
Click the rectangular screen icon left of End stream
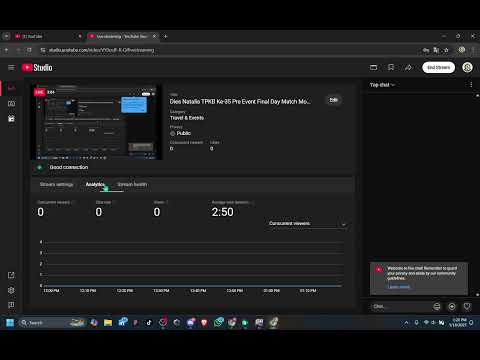pos(373,68)
